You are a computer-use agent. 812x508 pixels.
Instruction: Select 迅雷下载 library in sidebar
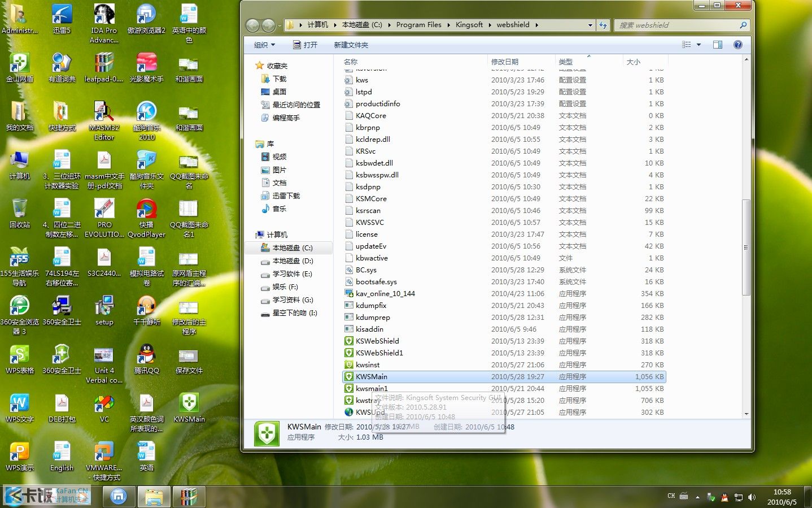pos(280,196)
